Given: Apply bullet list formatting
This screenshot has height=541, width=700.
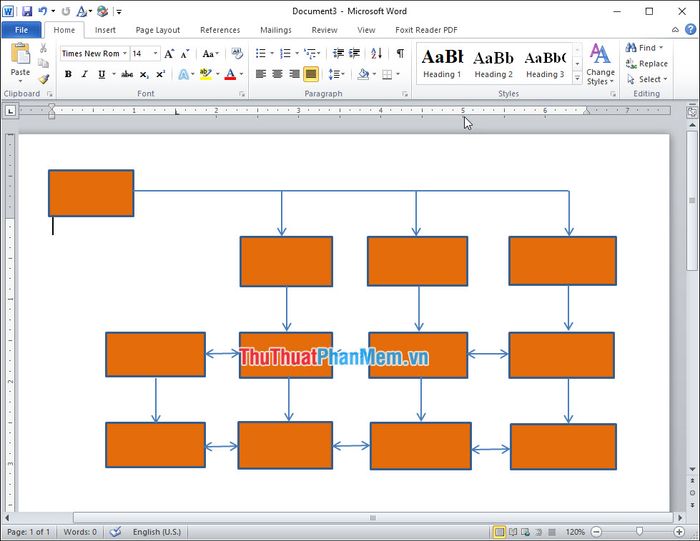Looking at the screenshot, I should [261, 53].
